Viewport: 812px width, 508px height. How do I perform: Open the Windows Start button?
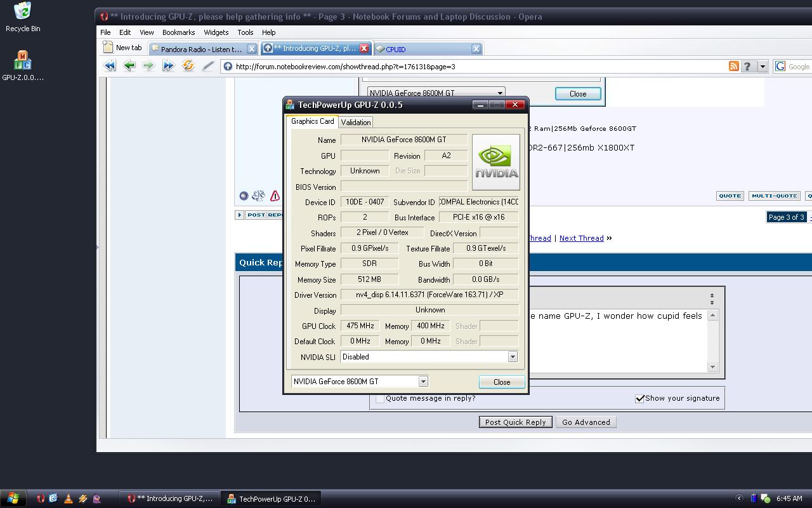[13, 498]
